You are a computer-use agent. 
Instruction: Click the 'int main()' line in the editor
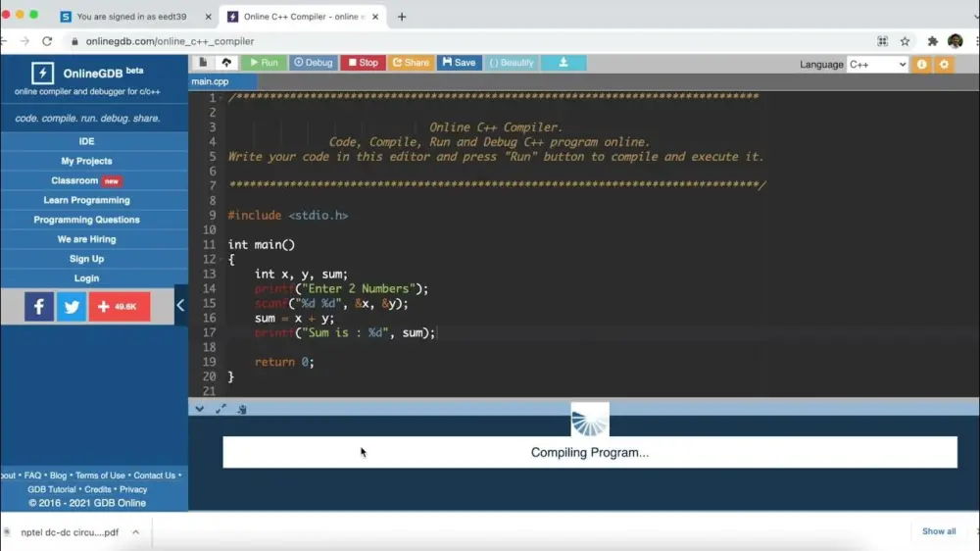pyautogui.click(x=262, y=244)
